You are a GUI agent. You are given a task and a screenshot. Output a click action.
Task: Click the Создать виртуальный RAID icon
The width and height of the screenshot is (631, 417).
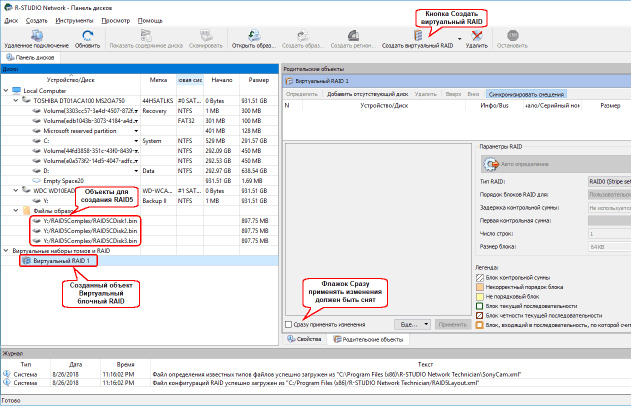pos(418,35)
